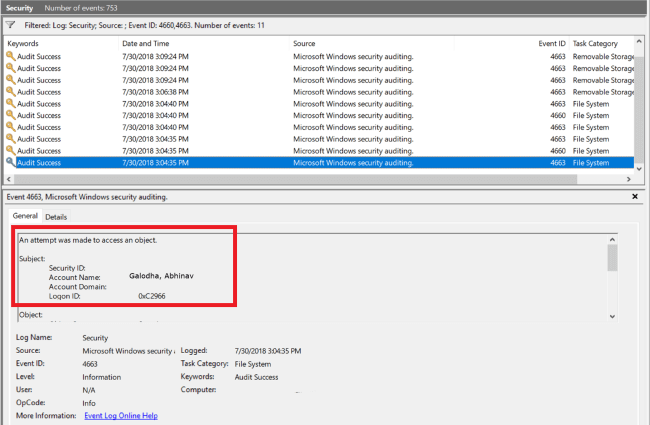Screen dimensions: 650x425
Task: Click account name Galodha, Abhinav
Action: 161,276
